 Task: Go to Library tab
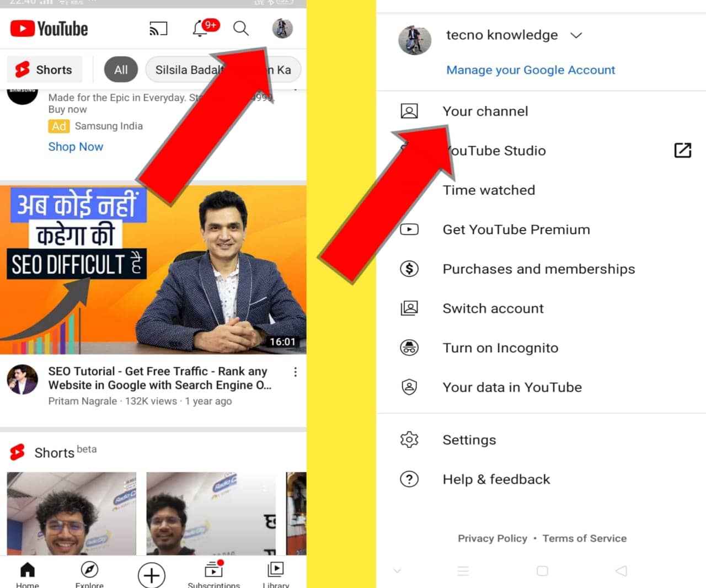click(276, 574)
